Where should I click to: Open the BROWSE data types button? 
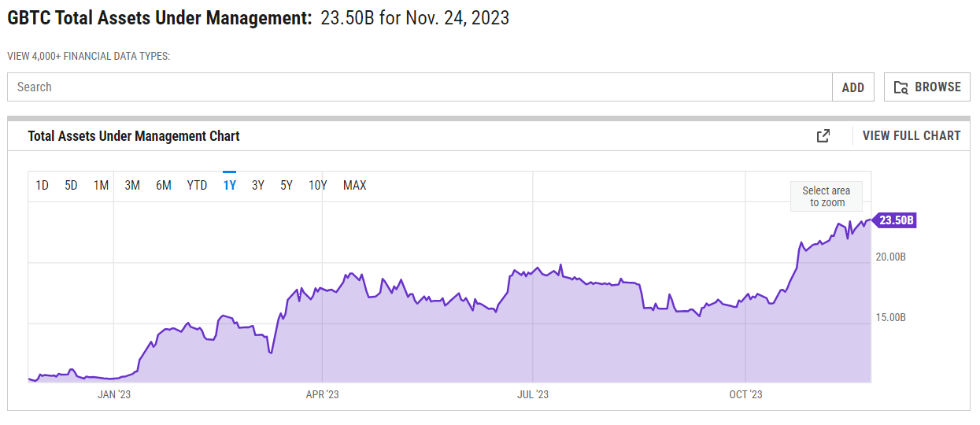click(927, 87)
